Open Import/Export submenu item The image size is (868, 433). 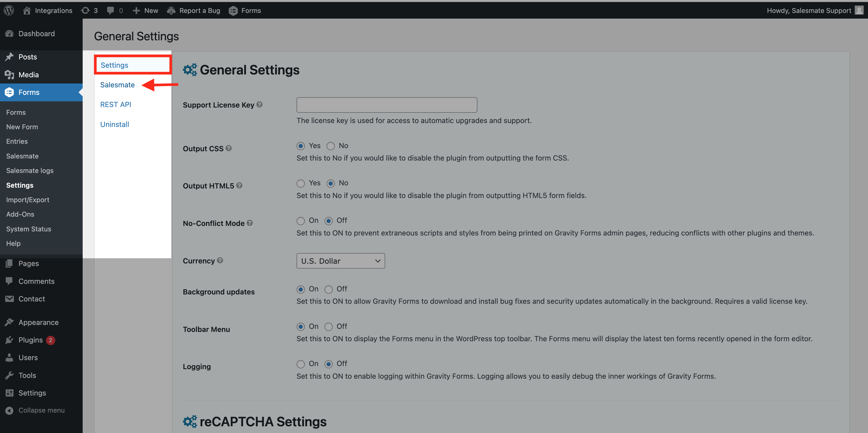tap(28, 200)
